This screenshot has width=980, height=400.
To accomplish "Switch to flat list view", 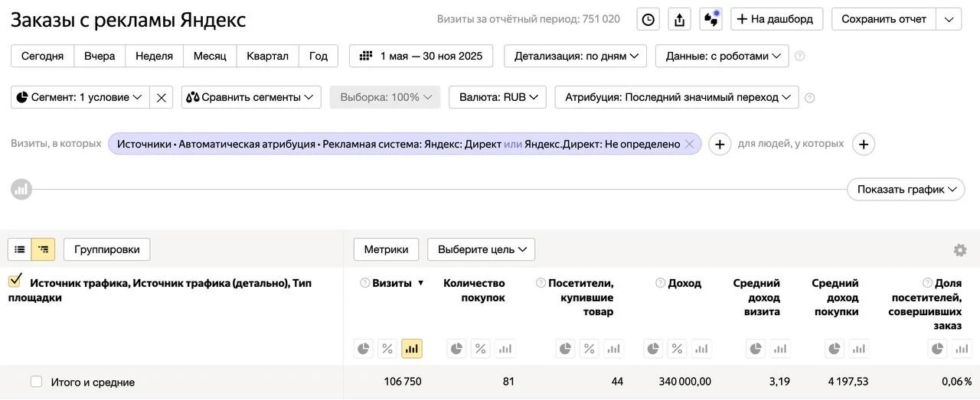I will tap(20, 249).
